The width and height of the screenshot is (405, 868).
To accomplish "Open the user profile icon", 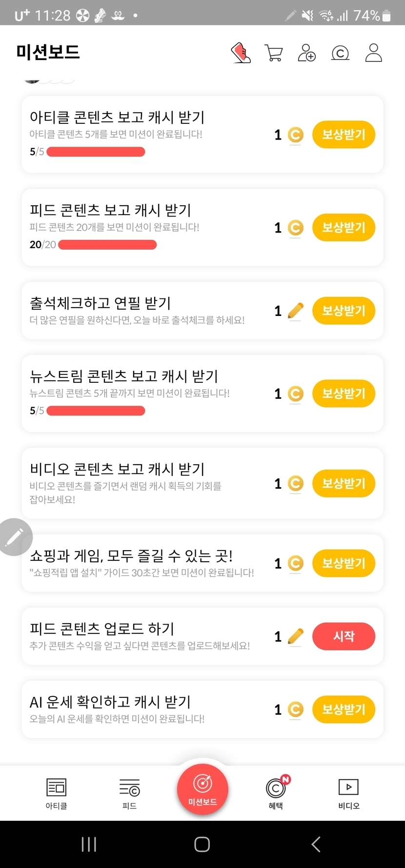I will [373, 53].
